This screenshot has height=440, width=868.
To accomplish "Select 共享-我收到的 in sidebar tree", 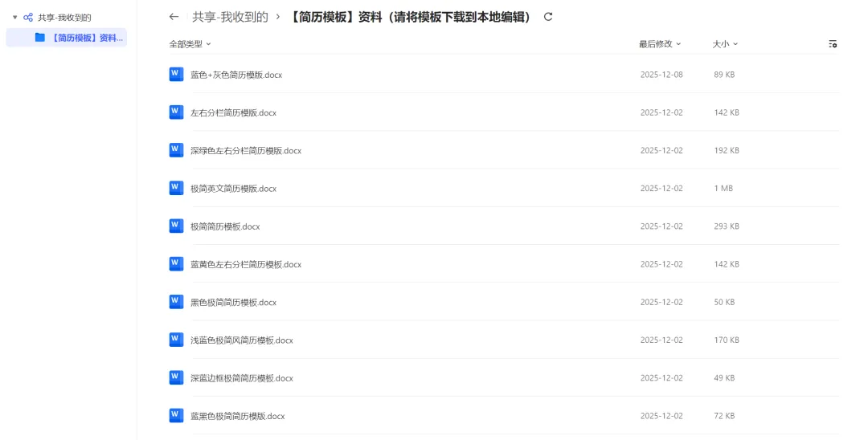I will click(x=64, y=18).
